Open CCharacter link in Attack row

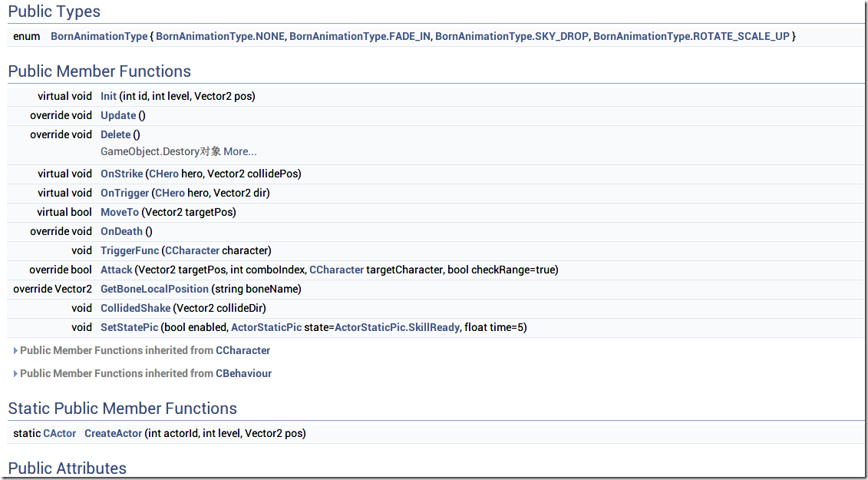click(x=337, y=270)
